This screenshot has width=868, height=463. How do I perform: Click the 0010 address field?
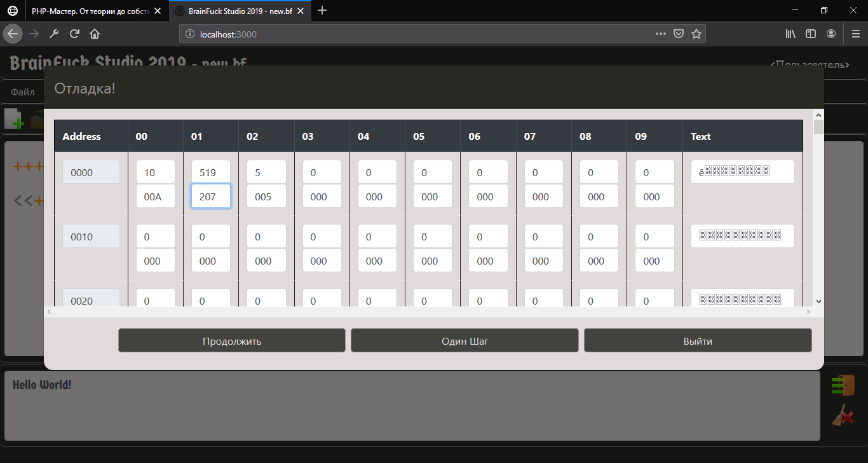[x=91, y=236]
